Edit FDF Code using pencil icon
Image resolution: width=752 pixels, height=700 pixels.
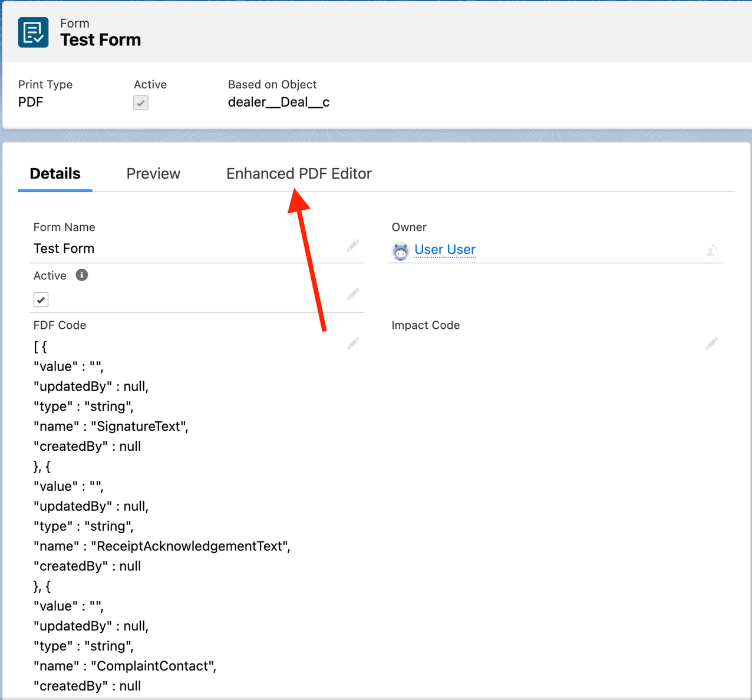coord(353,344)
